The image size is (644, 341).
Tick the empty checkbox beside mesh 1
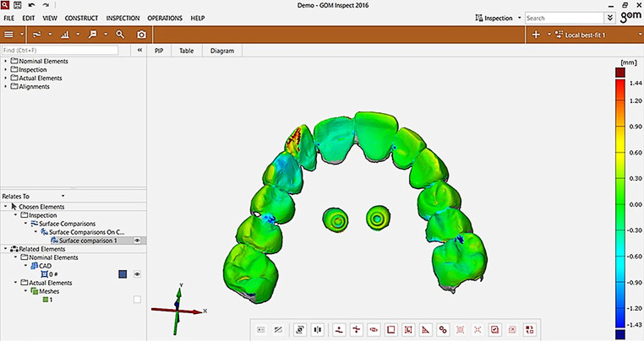point(137,300)
